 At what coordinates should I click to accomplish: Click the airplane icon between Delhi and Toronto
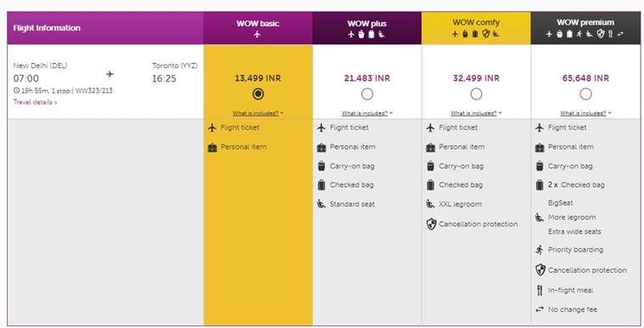click(x=109, y=74)
